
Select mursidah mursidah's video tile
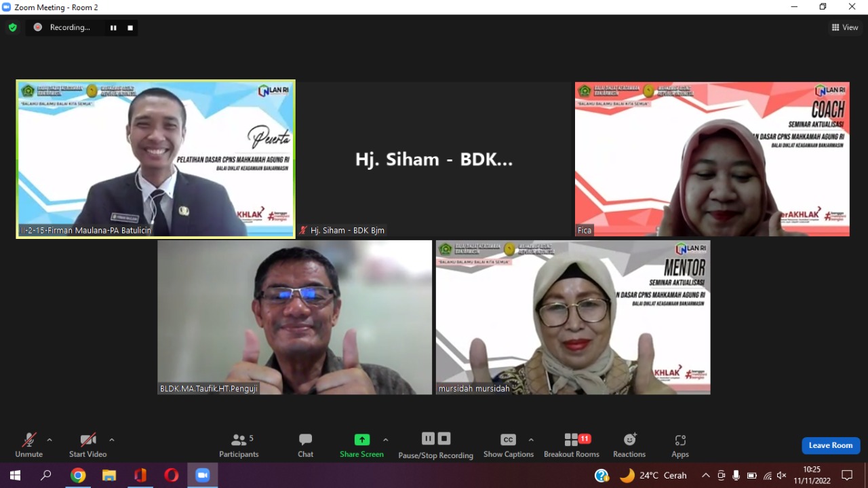573,318
